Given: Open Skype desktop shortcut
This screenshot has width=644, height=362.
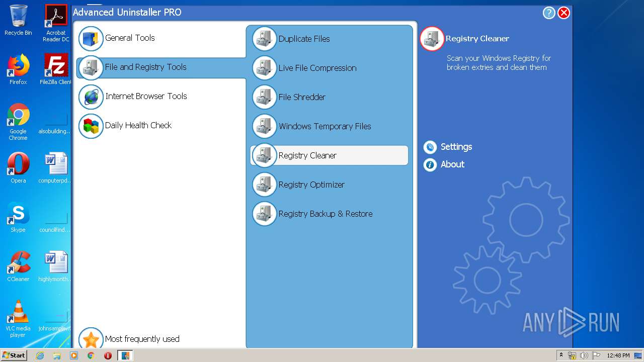Looking at the screenshot, I should click(18, 217).
